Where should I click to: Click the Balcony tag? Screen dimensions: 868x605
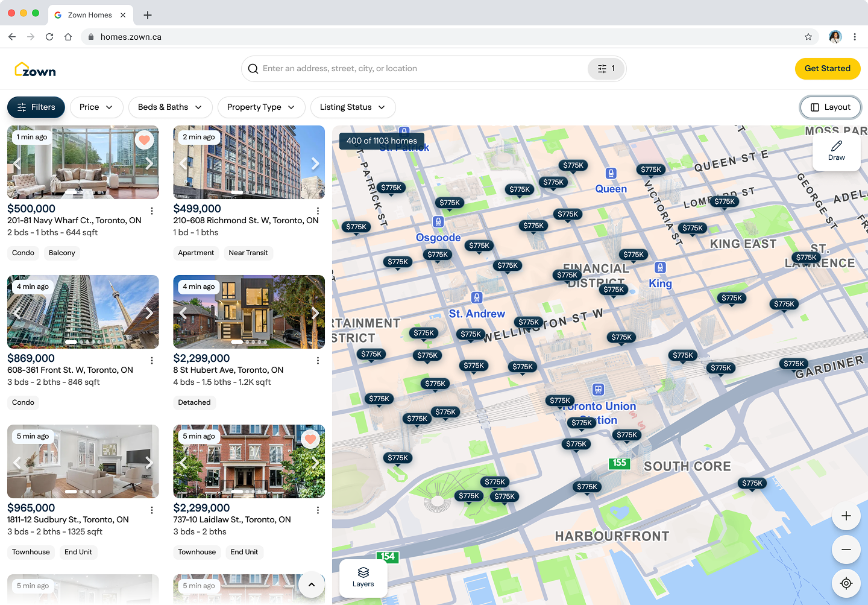point(62,253)
